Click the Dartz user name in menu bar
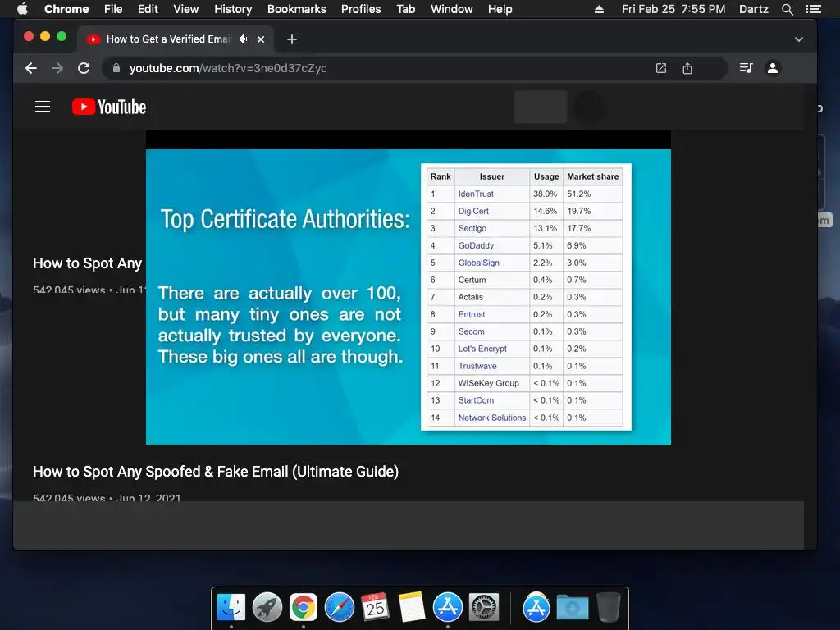This screenshot has width=840, height=630. tap(753, 9)
